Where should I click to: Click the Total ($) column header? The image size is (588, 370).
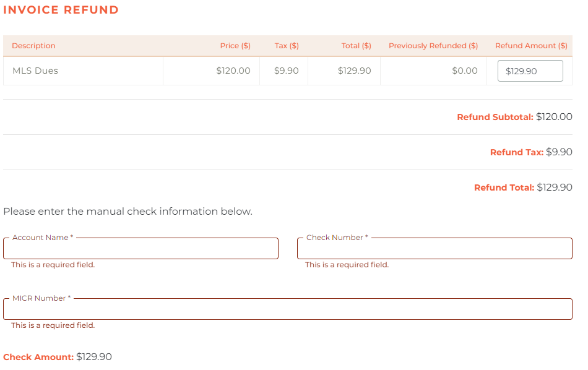tap(356, 46)
